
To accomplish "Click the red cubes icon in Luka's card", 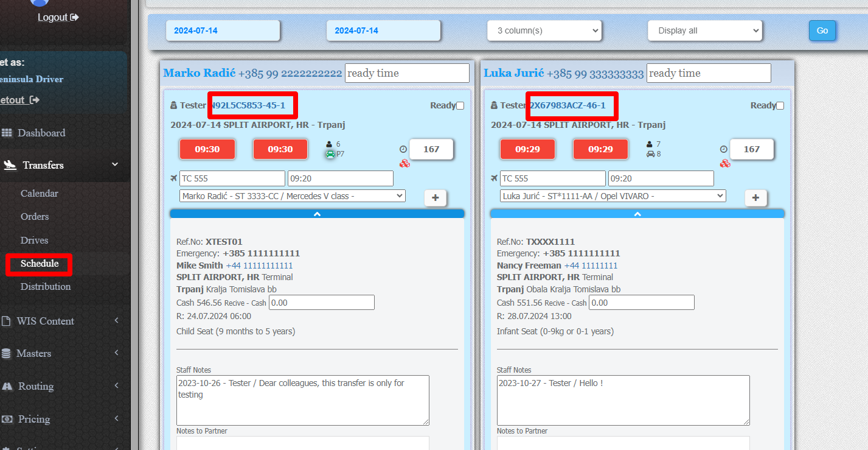I will (724, 163).
